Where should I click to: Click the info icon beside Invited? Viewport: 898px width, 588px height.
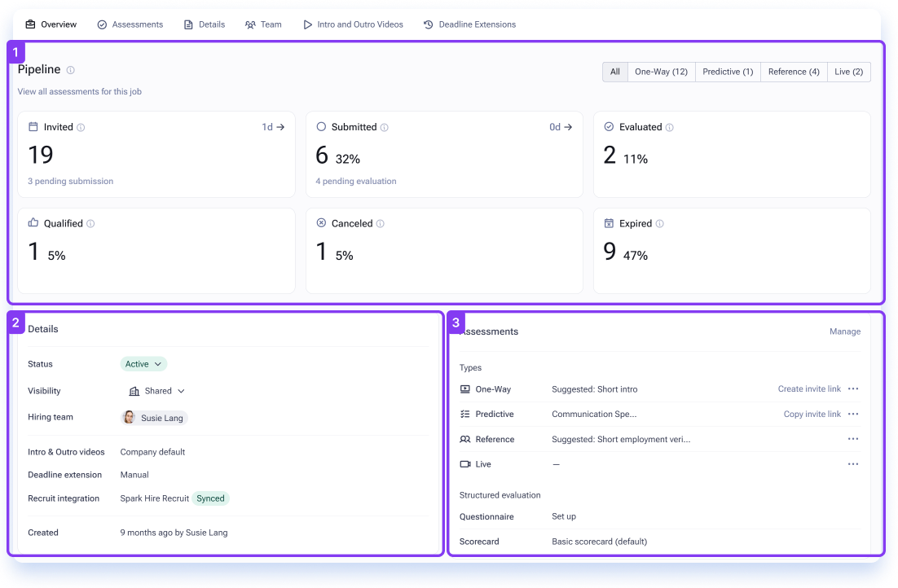point(81,128)
